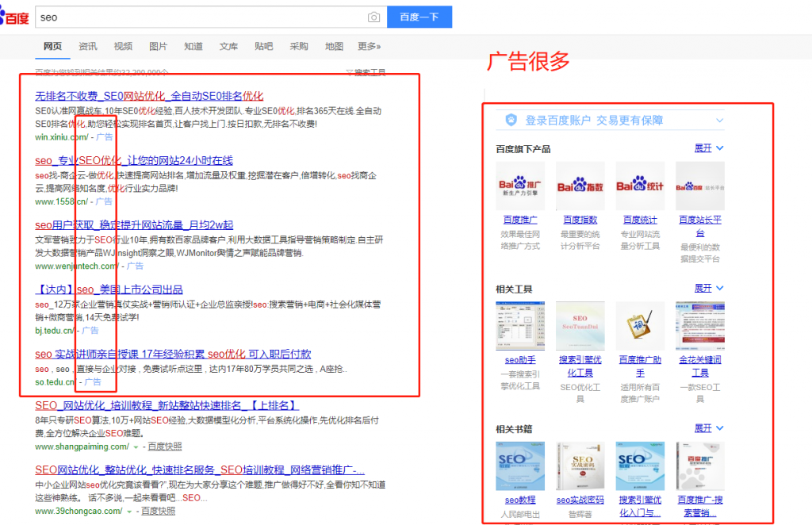Viewport: 812px width, 525px height.
Task: Switch to the 文库 tab
Action: [x=229, y=47]
